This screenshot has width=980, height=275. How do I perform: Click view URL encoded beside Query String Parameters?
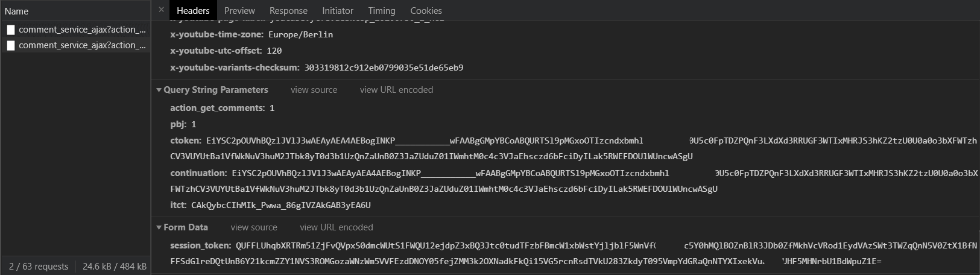(x=396, y=90)
